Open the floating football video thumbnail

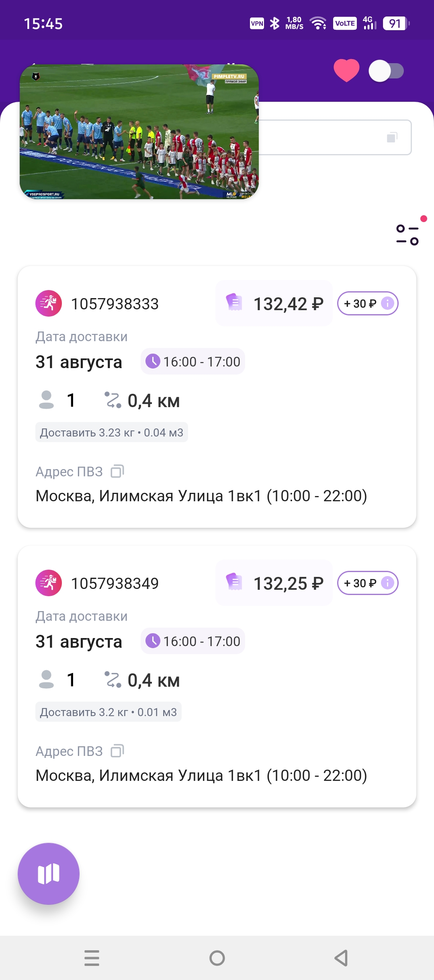pyautogui.click(x=139, y=132)
